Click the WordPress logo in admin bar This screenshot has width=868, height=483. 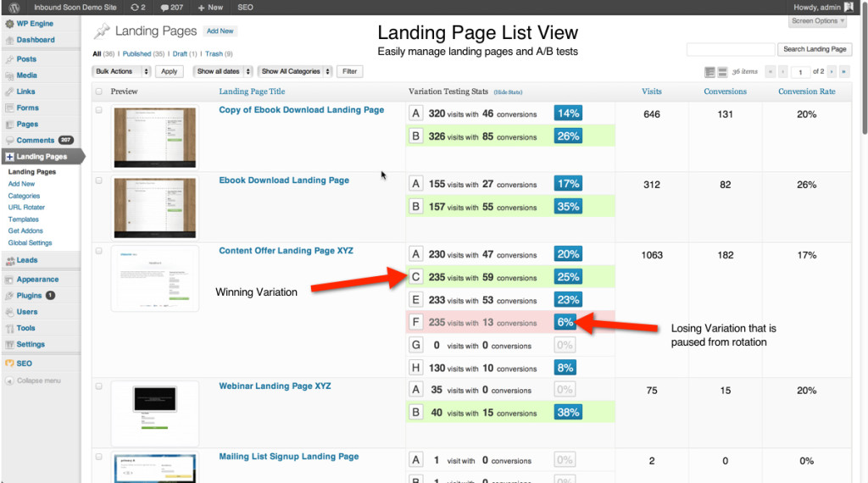point(14,7)
